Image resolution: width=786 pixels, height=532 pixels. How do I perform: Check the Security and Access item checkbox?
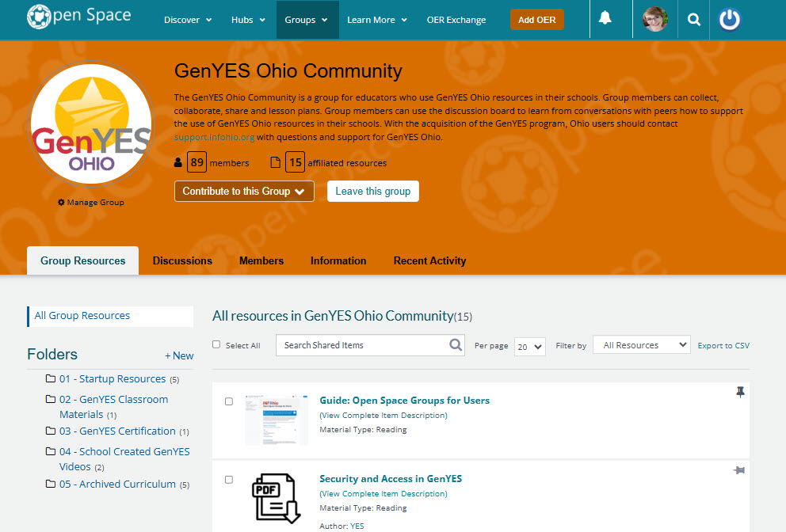point(229,480)
